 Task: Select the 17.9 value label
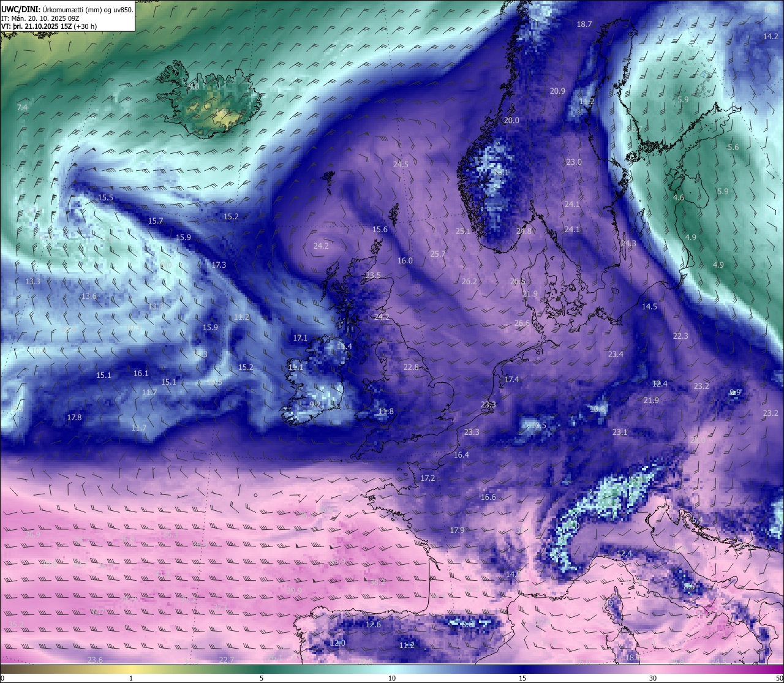click(x=457, y=530)
